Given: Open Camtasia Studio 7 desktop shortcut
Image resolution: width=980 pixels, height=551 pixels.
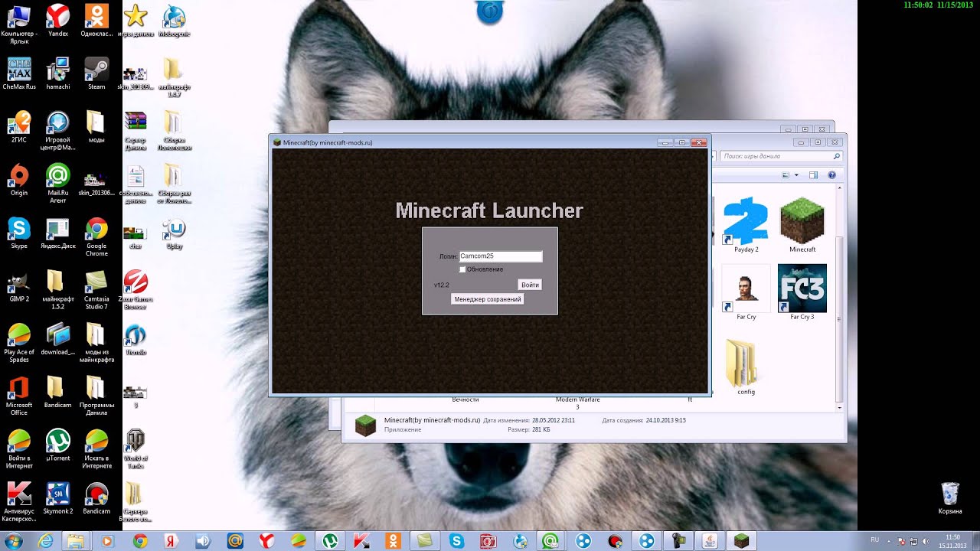Looking at the screenshot, I should coord(96,289).
